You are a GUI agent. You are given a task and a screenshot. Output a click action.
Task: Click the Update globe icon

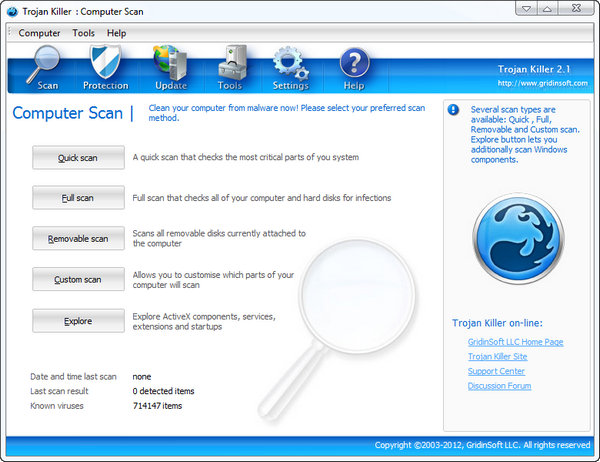click(170, 66)
